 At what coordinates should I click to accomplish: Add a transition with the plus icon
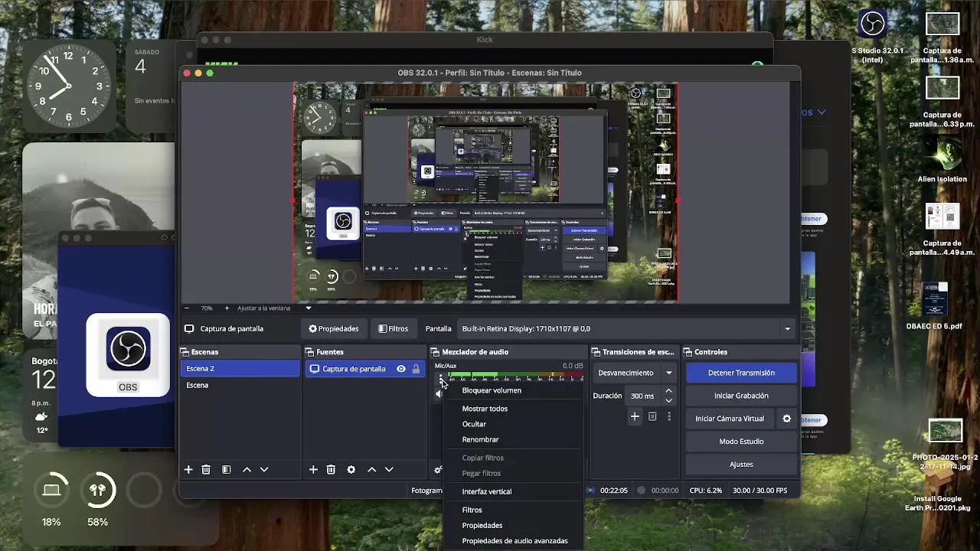coord(635,416)
